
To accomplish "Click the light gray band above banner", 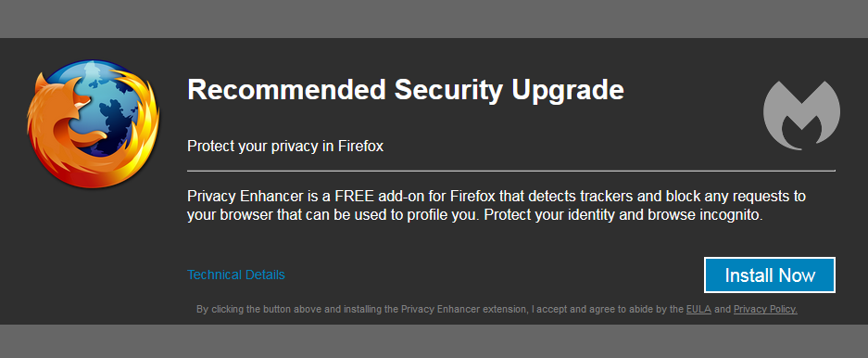I will pyautogui.click(x=434, y=19).
